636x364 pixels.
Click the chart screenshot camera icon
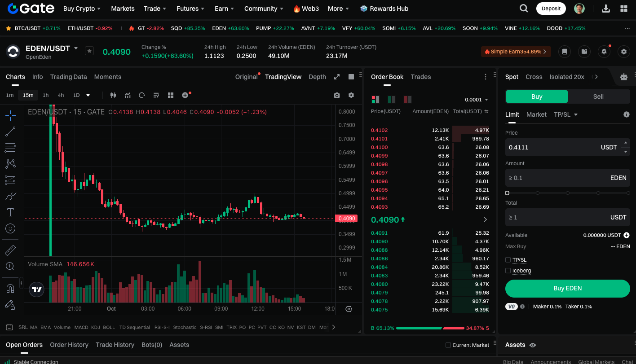pyautogui.click(x=337, y=95)
